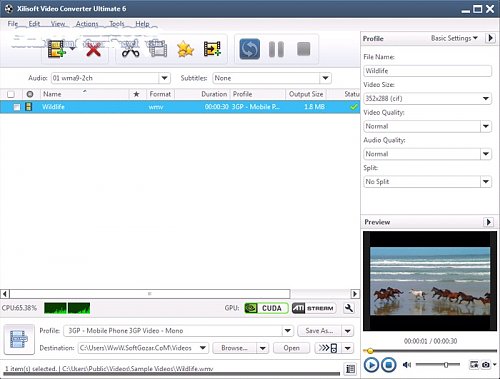This screenshot has width=500, height=379.
Task: Click the video file icon in Wildlife row
Action: pyautogui.click(x=29, y=107)
